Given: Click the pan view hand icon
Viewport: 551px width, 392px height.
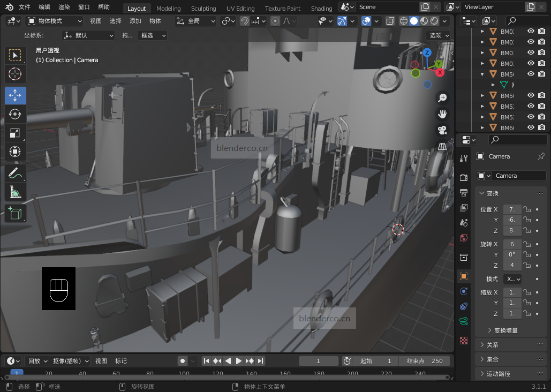Looking at the screenshot, I should [442, 114].
